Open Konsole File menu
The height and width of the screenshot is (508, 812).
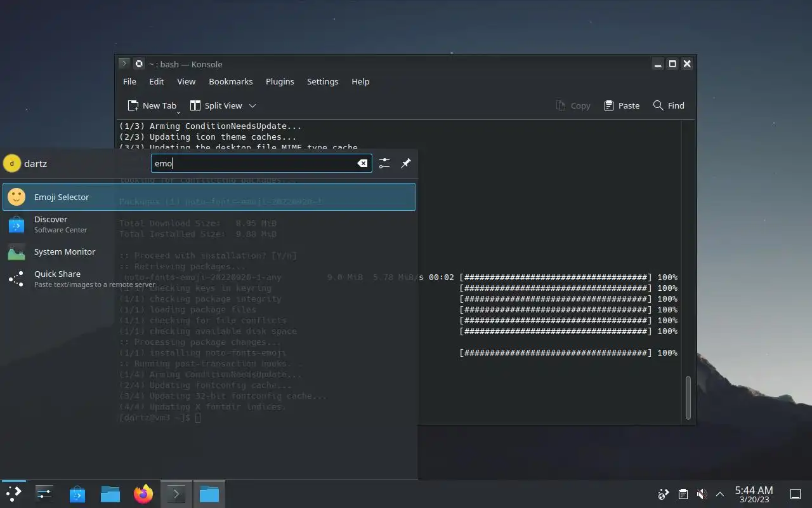129,81
